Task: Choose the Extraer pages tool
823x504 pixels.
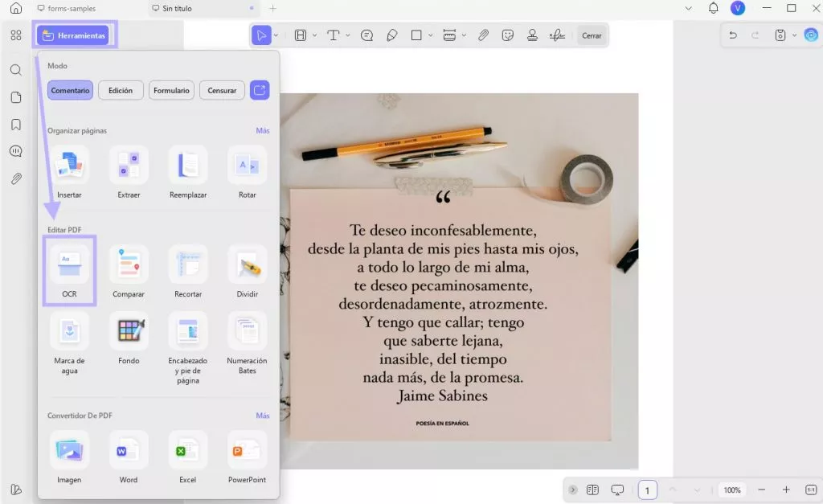Action: click(129, 172)
